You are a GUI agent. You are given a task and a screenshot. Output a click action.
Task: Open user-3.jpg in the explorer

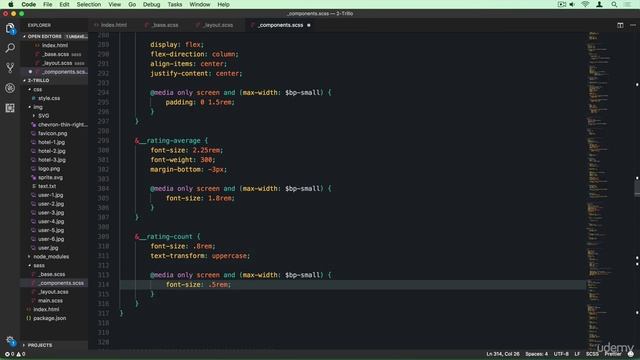click(x=51, y=213)
